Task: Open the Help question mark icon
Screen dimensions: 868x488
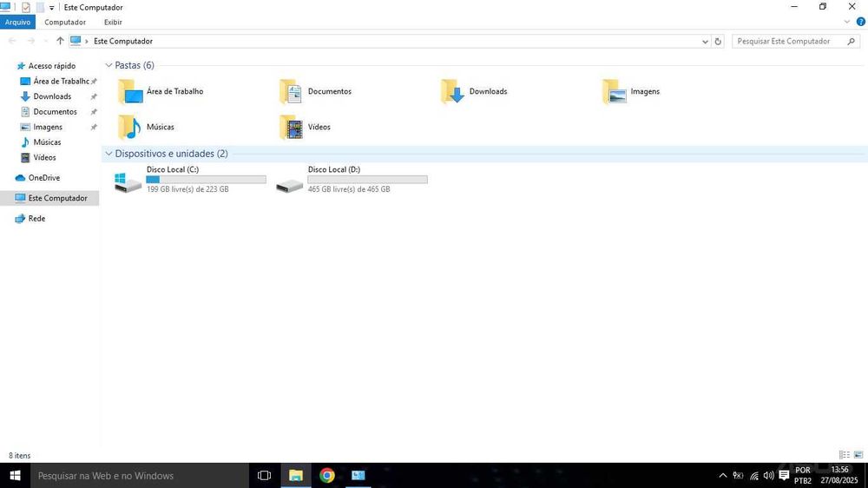Action: (x=861, y=23)
